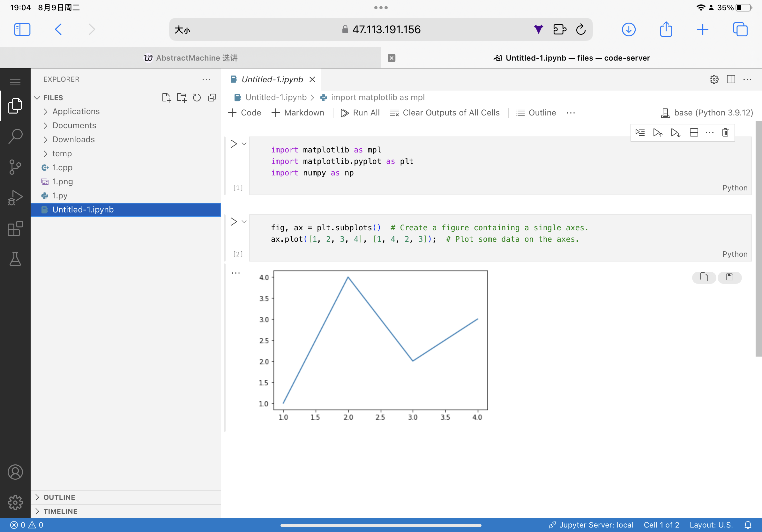Open notebook toolbar overflow menu
This screenshot has width=762, height=532.
tap(571, 113)
